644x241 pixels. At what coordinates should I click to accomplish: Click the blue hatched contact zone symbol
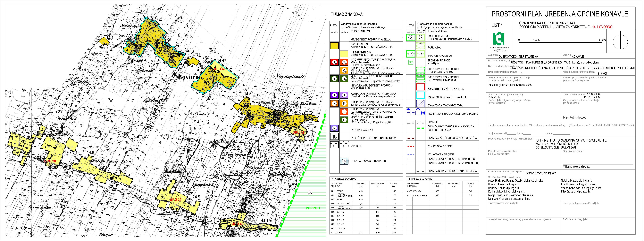420,104
